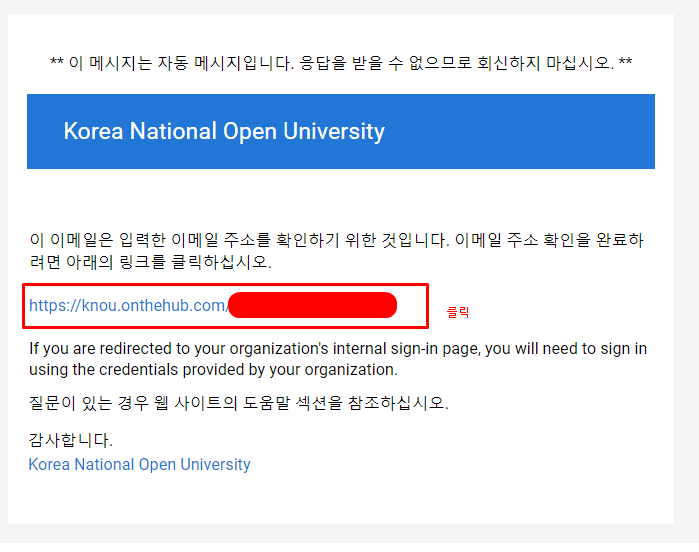Select the automated-message notice '이 메시지는 자동 메시지입니다'
The image size is (699, 552).
coord(173,63)
